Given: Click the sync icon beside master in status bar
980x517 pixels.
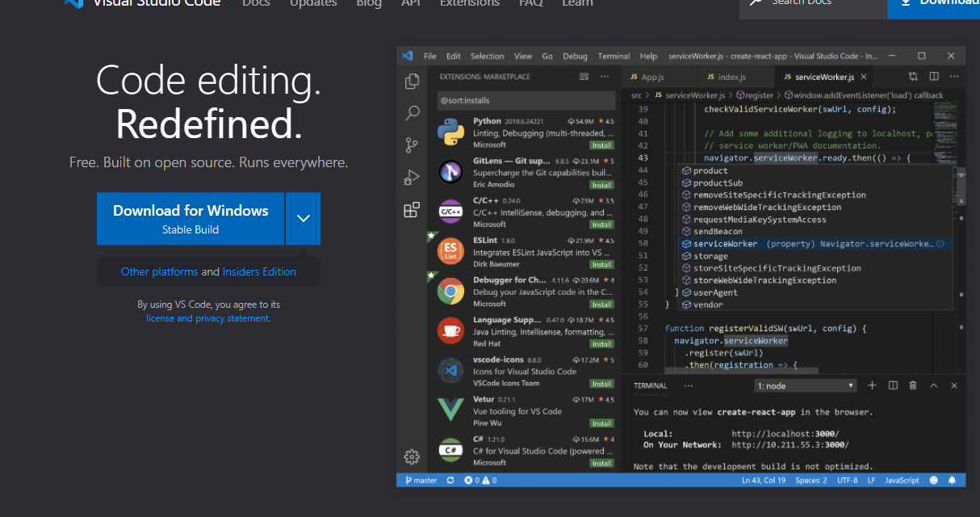Looking at the screenshot, I should coord(450,480).
